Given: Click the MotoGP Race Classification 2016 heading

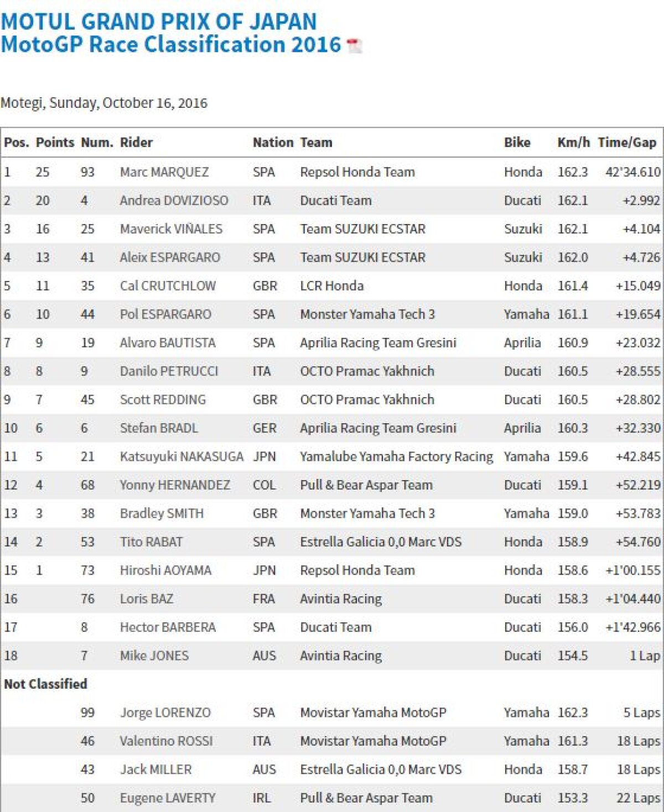Looking at the screenshot, I should click(171, 44).
